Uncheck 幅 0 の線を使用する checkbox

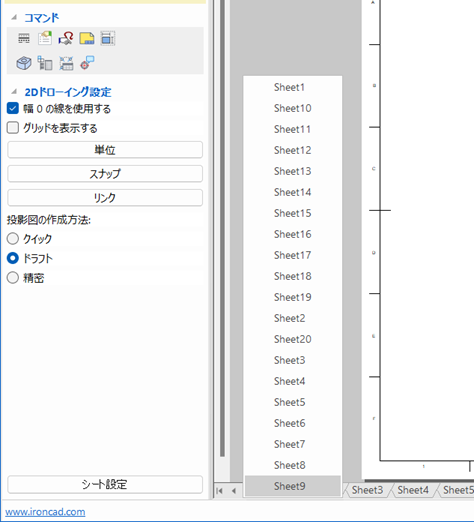pyautogui.click(x=13, y=108)
